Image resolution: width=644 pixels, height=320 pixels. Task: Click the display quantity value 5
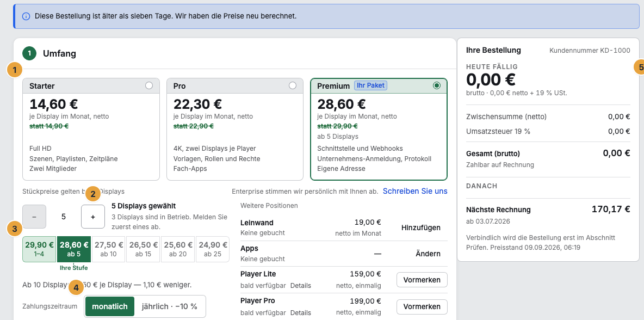click(x=64, y=217)
